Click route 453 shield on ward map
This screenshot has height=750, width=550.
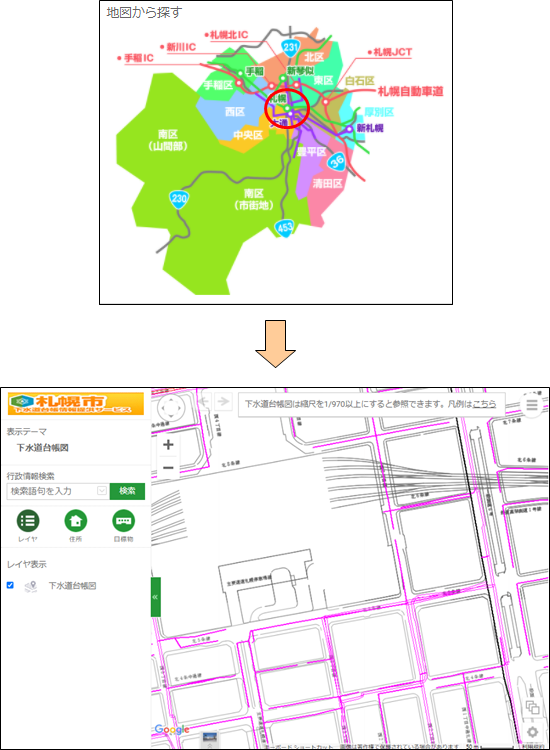pos(285,228)
